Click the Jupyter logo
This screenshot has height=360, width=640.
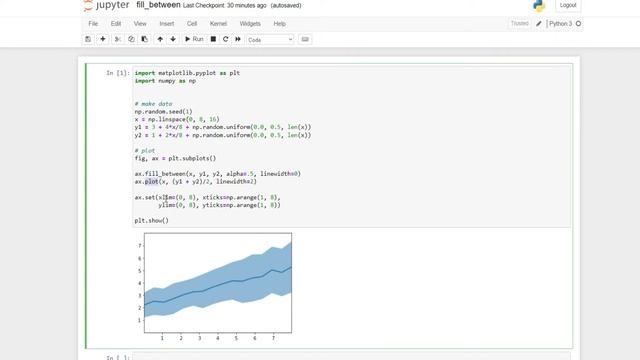pos(107,5)
